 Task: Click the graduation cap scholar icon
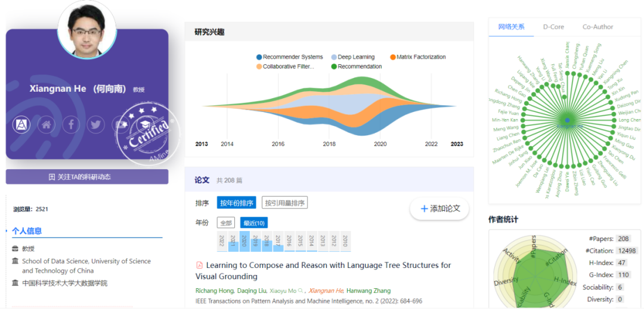(x=144, y=124)
